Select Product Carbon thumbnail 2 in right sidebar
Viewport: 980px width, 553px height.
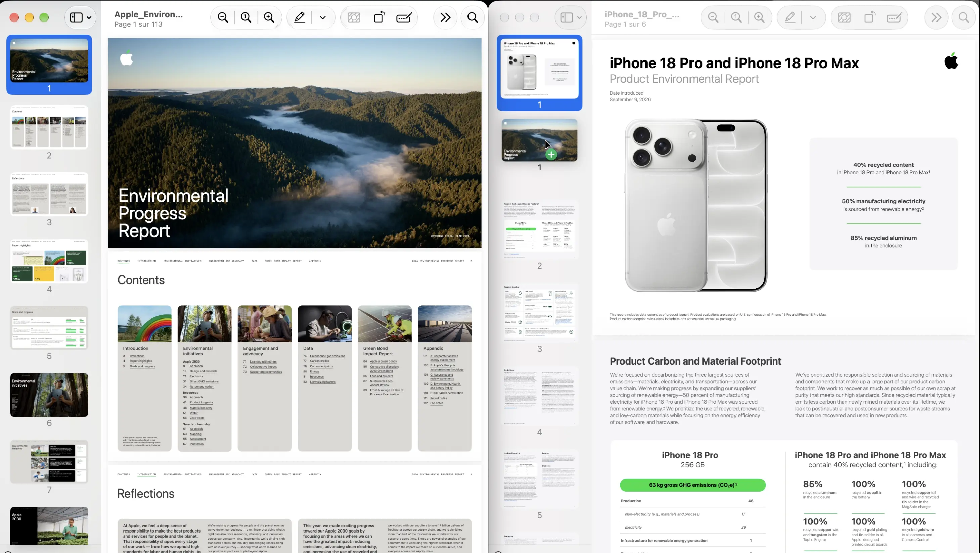click(x=539, y=229)
